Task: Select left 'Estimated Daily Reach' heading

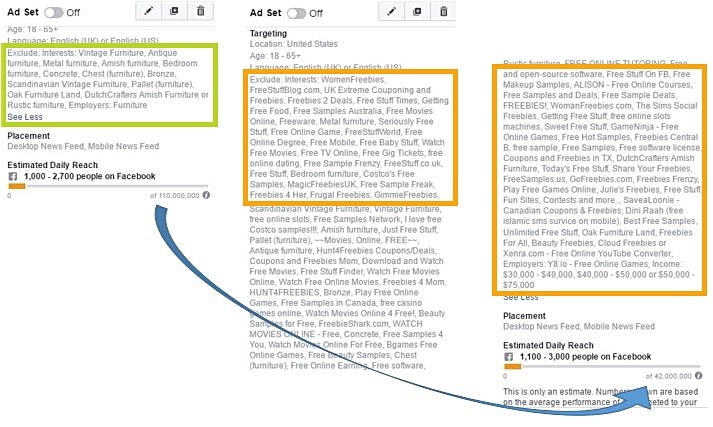Action: [x=53, y=165]
